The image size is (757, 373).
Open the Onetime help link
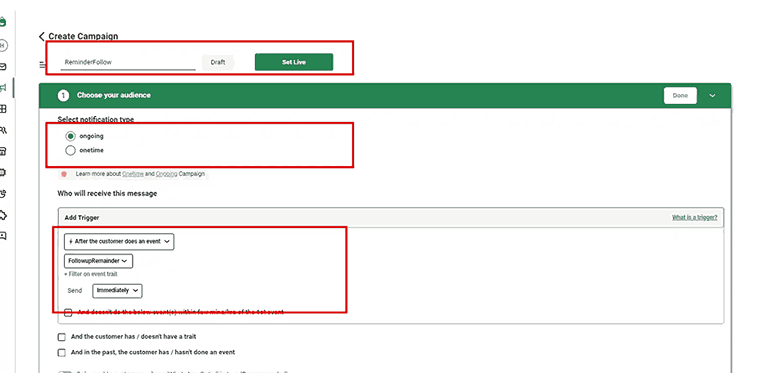point(133,174)
